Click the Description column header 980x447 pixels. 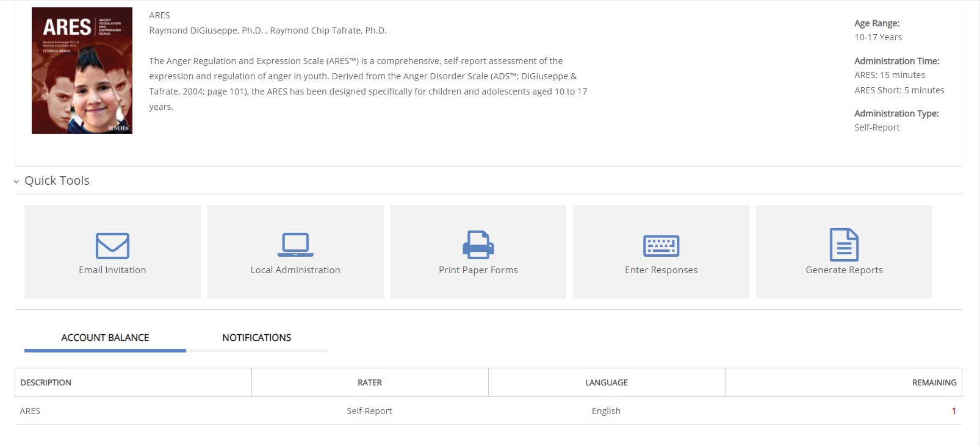tap(133, 382)
